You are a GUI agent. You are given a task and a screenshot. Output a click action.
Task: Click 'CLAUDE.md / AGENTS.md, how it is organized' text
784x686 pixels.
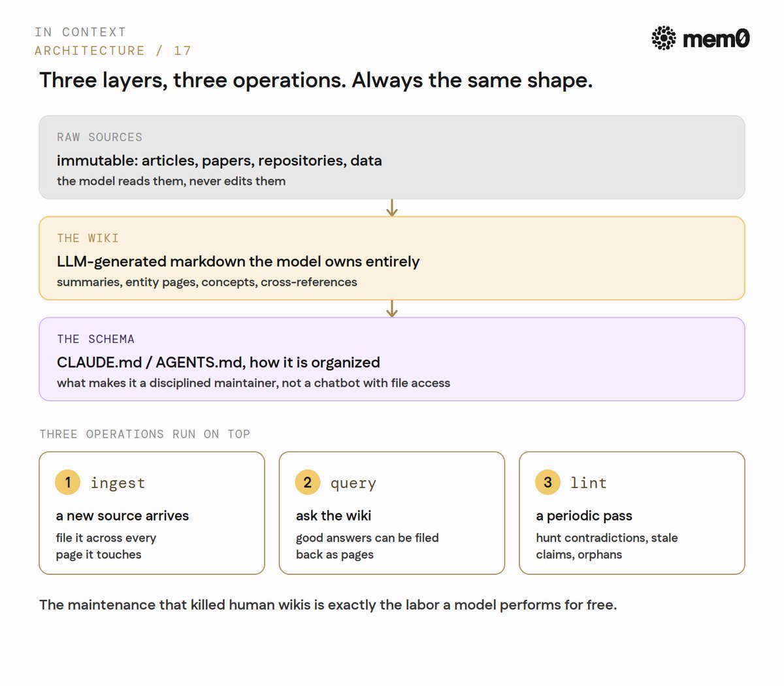218,363
